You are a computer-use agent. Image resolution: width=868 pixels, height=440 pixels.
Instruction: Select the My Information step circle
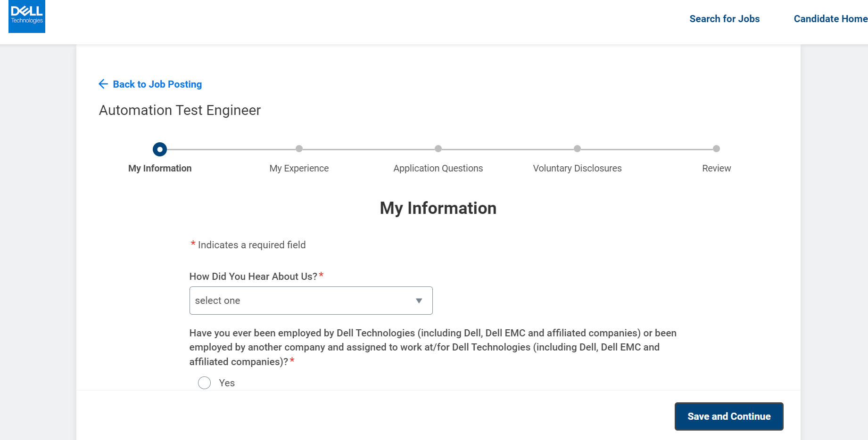(x=160, y=149)
